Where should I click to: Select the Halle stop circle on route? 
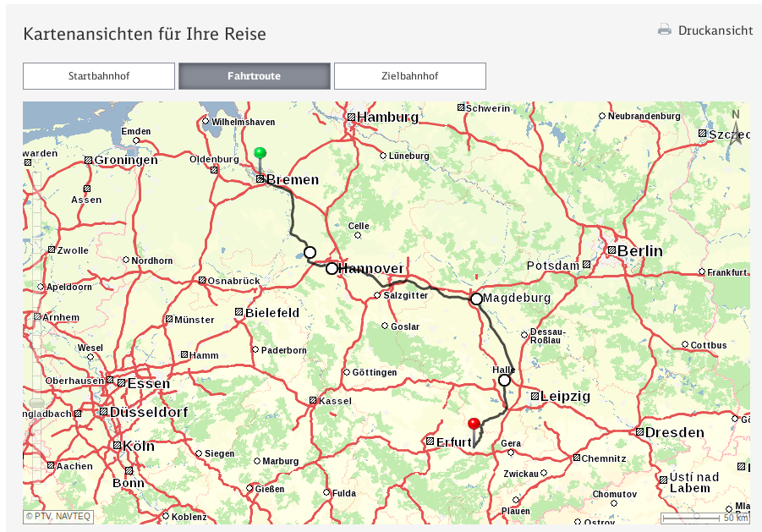coord(504,380)
